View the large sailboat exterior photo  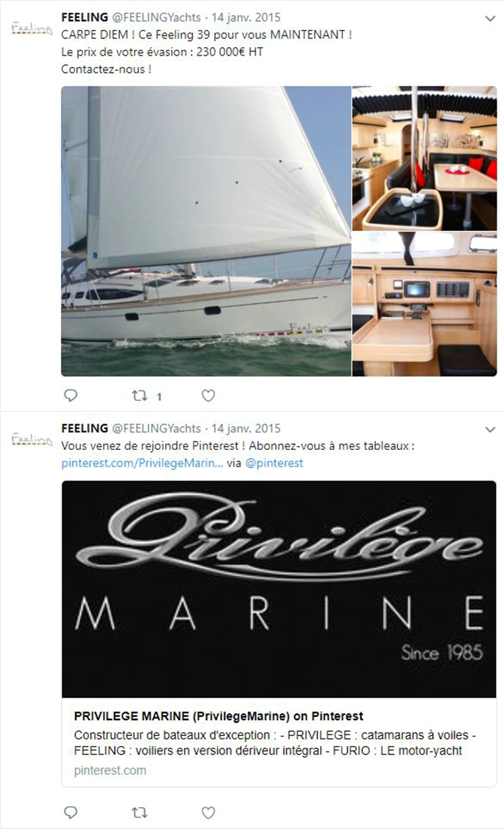(206, 231)
